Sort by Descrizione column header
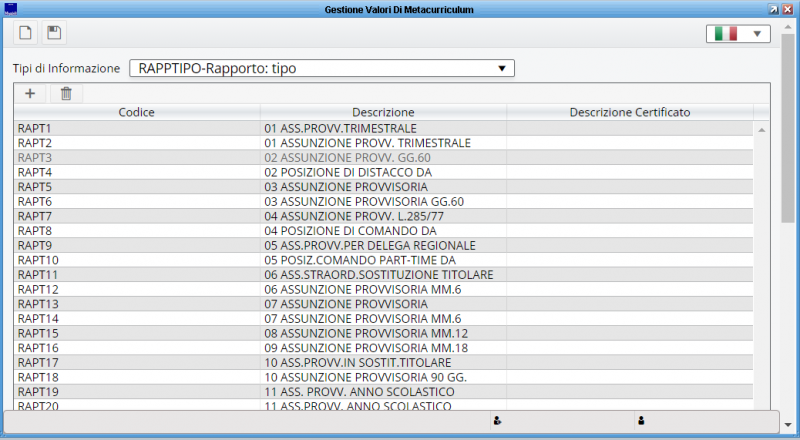 [383, 112]
